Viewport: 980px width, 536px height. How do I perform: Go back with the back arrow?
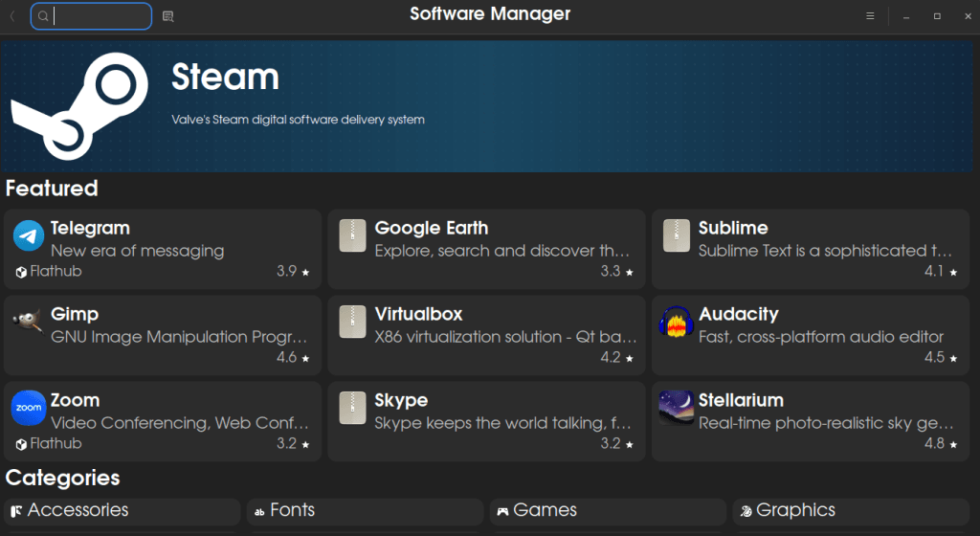click(x=12, y=16)
